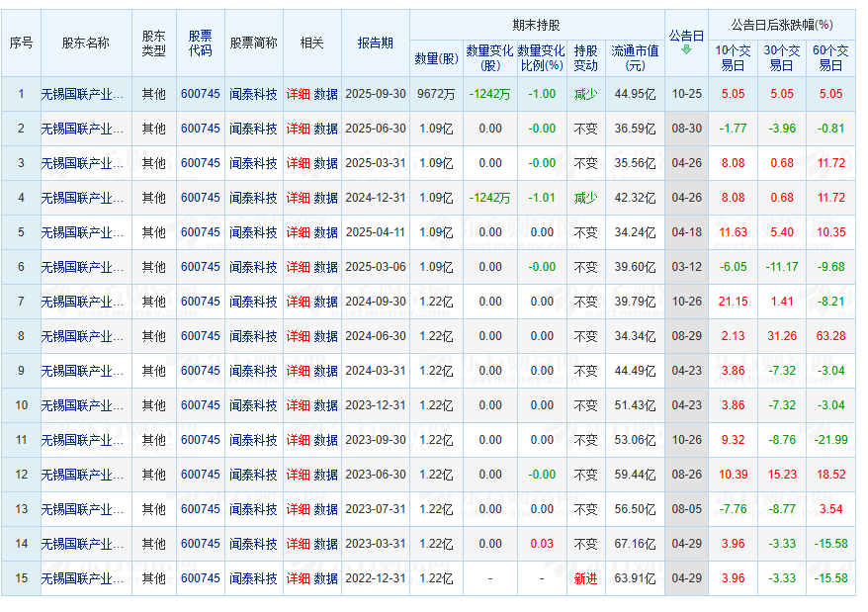The width and height of the screenshot is (868, 612).
Task: Select the 减少 status in row 4
Action: click(585, 198)
